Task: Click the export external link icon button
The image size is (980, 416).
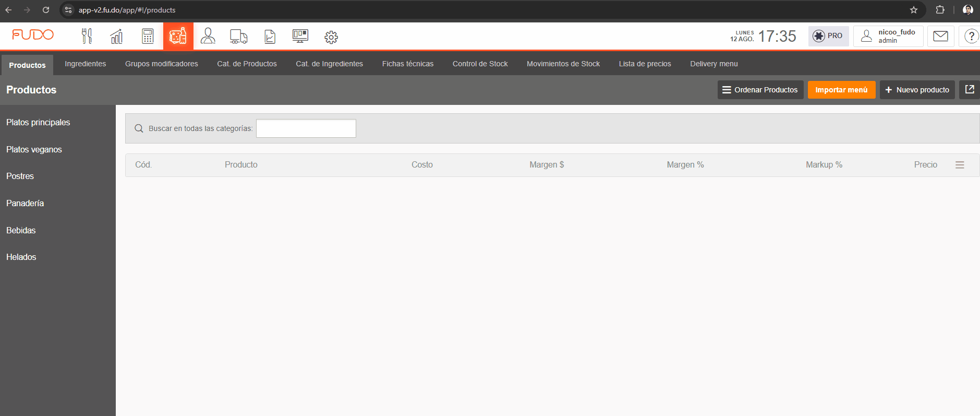Action: [x=970, y=90]
